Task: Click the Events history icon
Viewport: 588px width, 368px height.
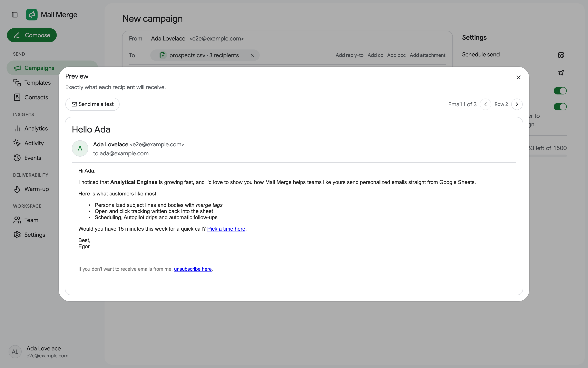Action: tap(17, 158)
